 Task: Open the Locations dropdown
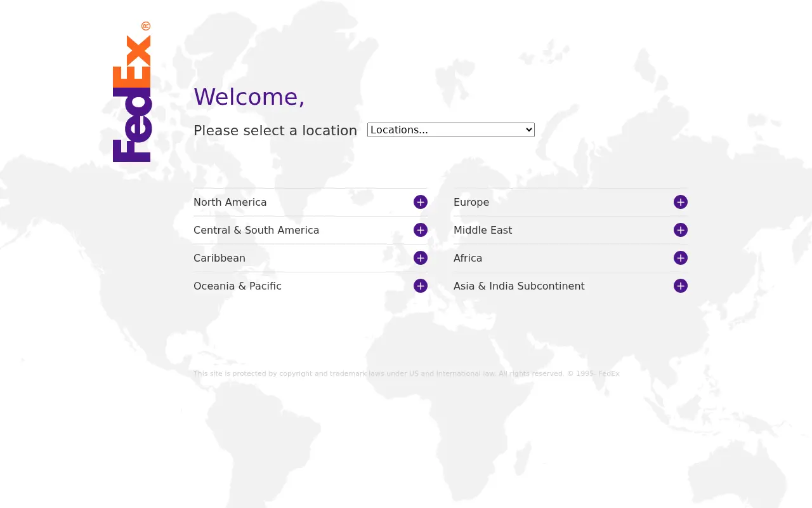(451, 130)
